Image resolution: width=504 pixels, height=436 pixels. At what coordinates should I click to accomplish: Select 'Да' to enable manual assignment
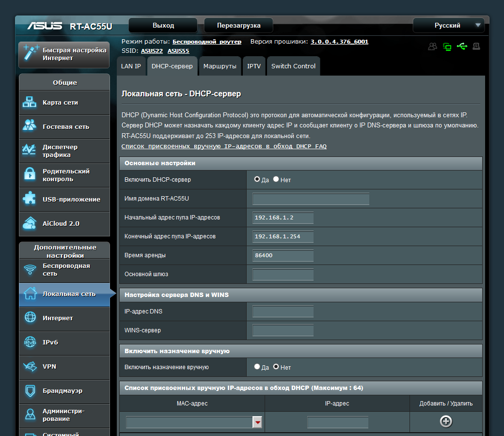[x=257, y=367]
